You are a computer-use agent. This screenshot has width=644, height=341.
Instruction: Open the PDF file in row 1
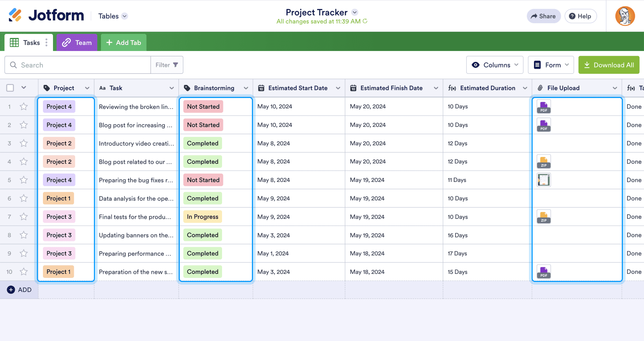tap(543, 106)
